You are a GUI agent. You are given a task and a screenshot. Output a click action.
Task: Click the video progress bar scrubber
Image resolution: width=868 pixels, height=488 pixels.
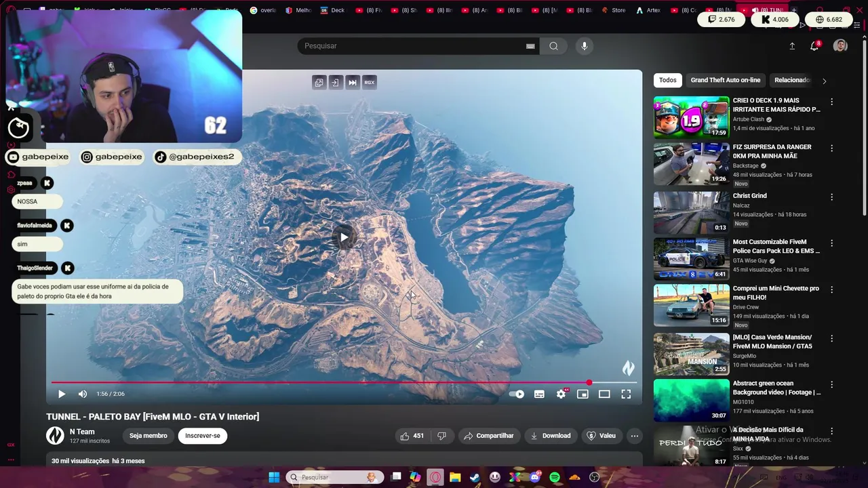point(589,383)
